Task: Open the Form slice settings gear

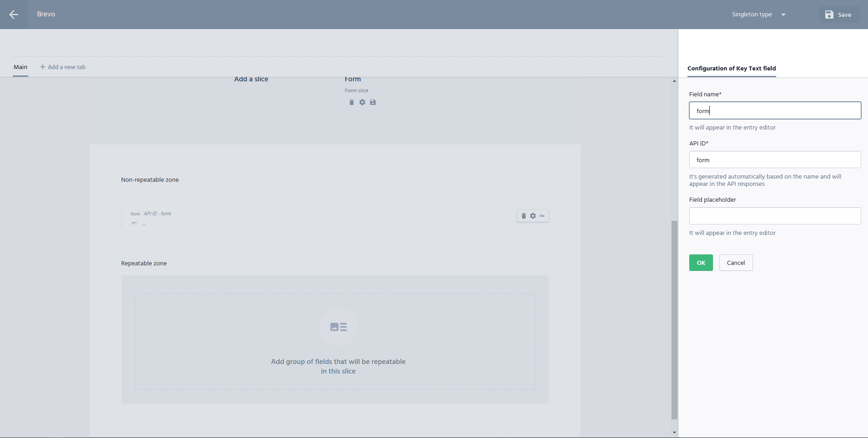Action: [362, 102]
